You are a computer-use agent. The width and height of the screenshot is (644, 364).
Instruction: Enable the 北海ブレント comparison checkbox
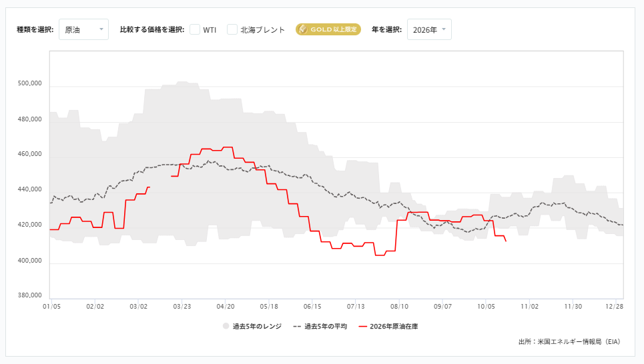pyautogui.click(x=232, y=29)
